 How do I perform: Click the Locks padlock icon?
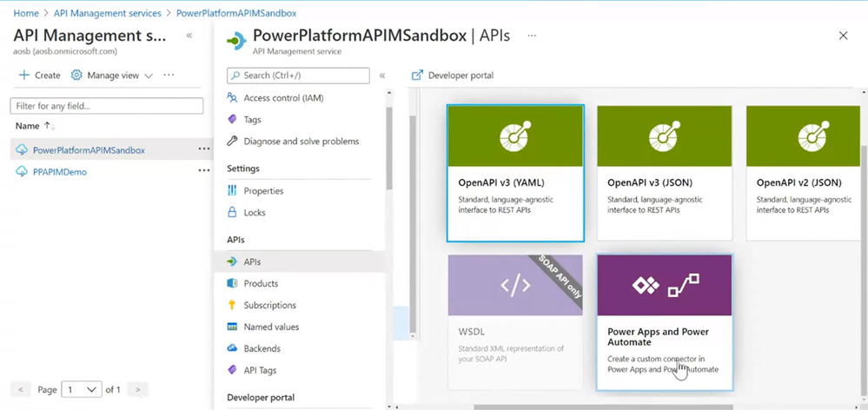pos(233,213)
